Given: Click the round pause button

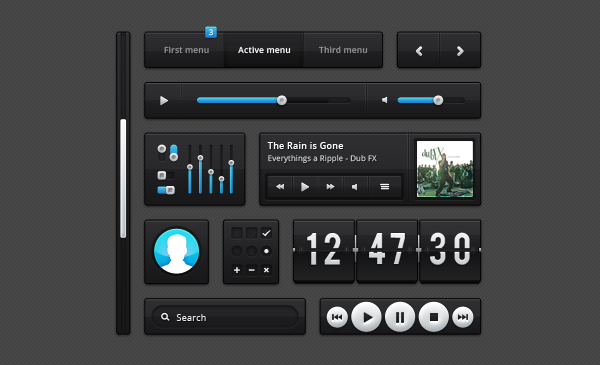Looking at the screenshot, I should point(400,317).
